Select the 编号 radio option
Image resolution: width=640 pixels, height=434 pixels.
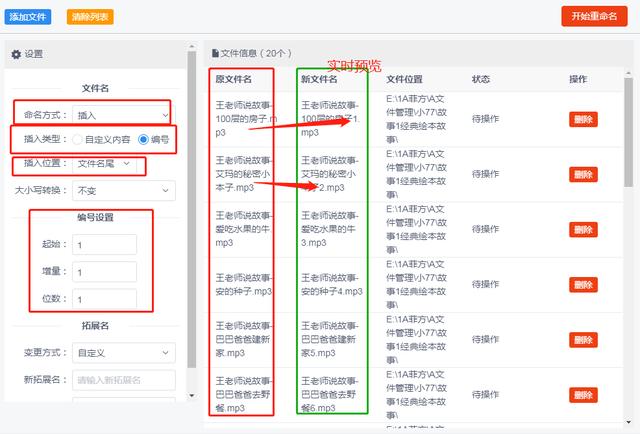143,139
